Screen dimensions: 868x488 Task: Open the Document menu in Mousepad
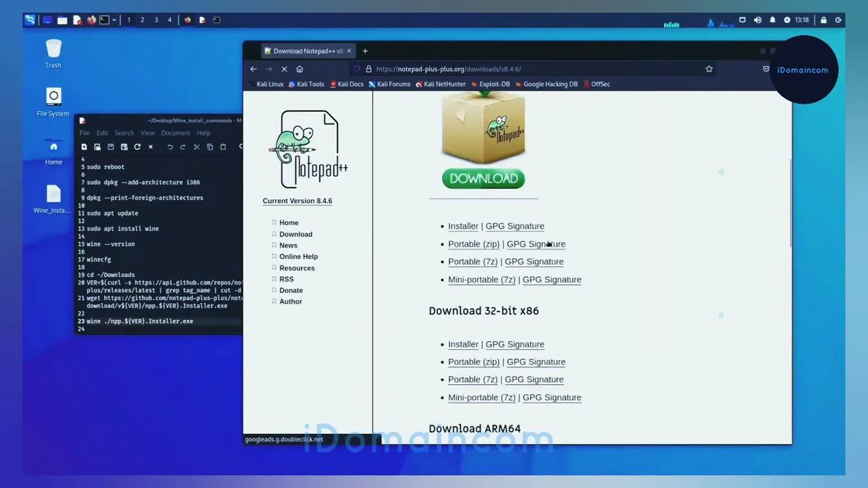[176, 133]
